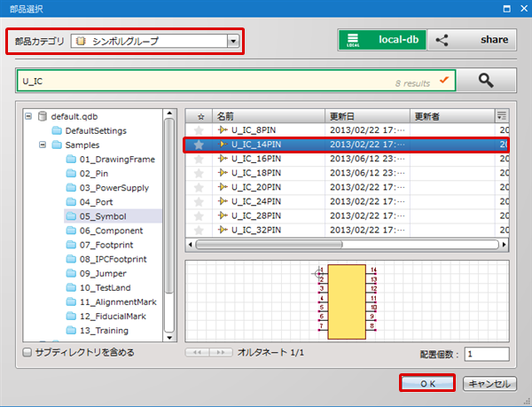The width and height of the screenshot is (532, 407).
Task: Open the 部品カテゴリ dropdown
Action: [233, 40]
